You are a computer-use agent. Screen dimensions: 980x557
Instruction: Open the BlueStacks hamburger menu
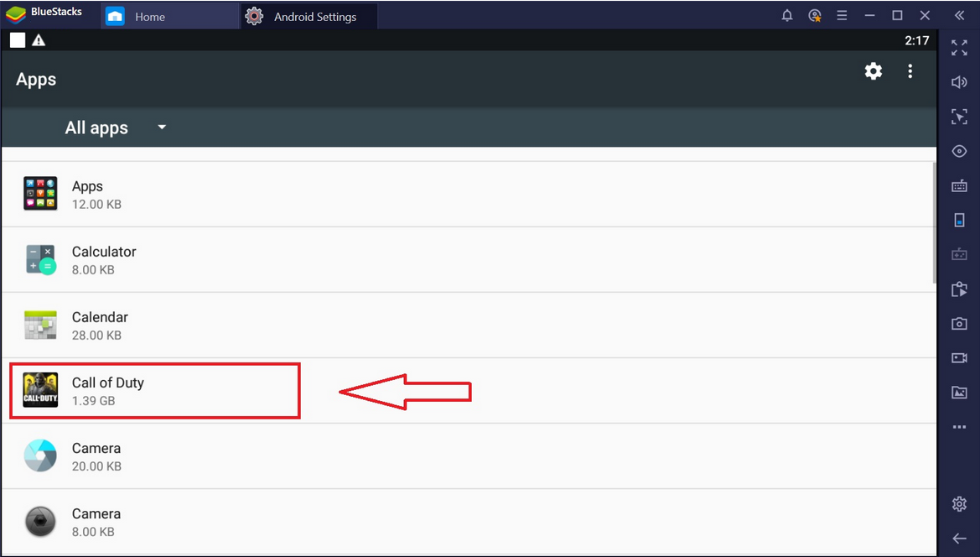click(842, 16)
